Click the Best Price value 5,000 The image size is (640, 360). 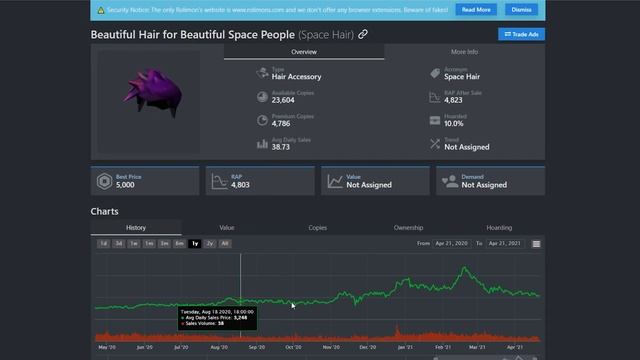(125, 185)
